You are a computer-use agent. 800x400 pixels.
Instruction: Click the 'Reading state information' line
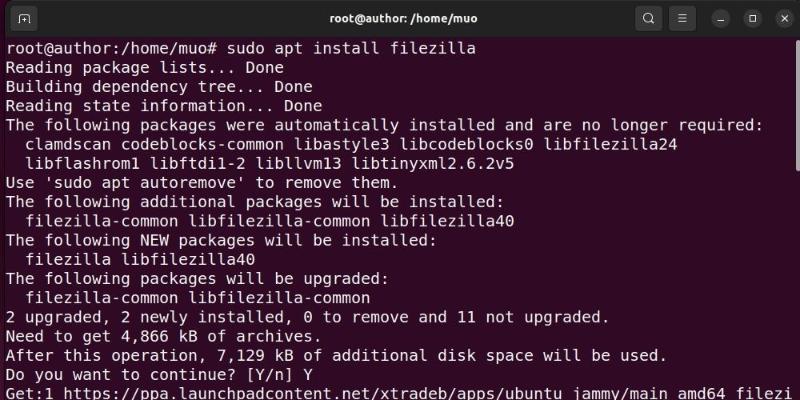[x=163, y=106]
